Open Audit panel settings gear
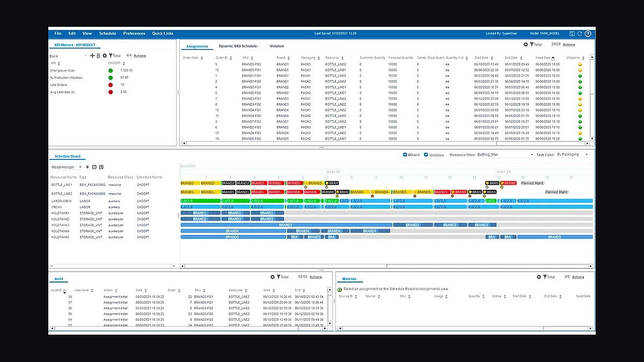The width and height of the screenshot is (644, 362). point(273,277)
